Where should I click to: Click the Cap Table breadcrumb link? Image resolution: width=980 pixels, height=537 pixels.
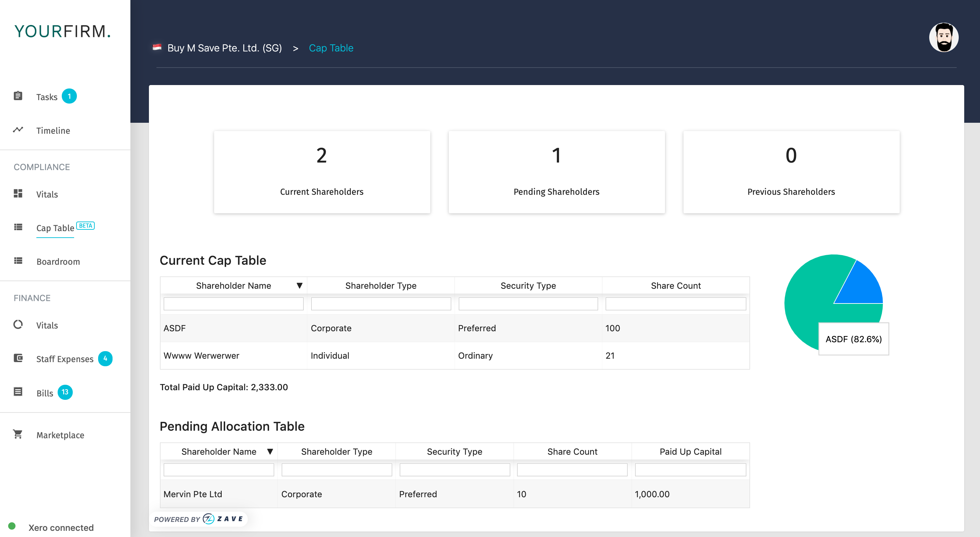pyautogui.click(x=331, y=48)
